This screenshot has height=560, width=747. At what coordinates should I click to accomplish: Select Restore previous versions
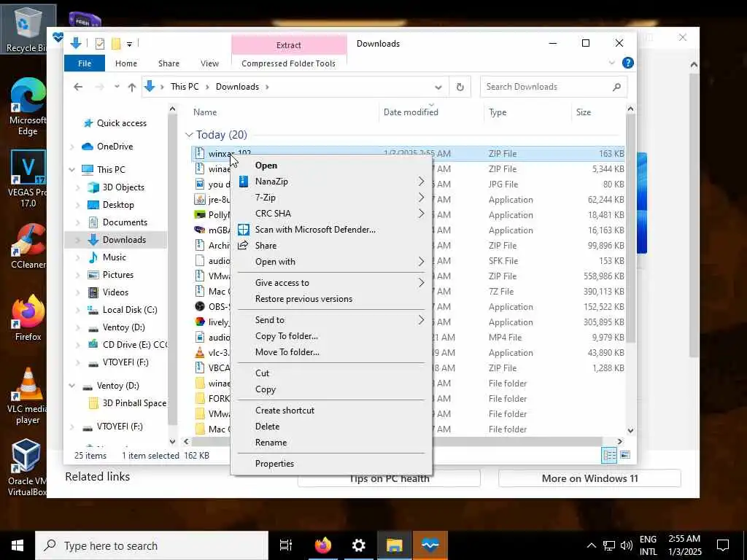331,299
